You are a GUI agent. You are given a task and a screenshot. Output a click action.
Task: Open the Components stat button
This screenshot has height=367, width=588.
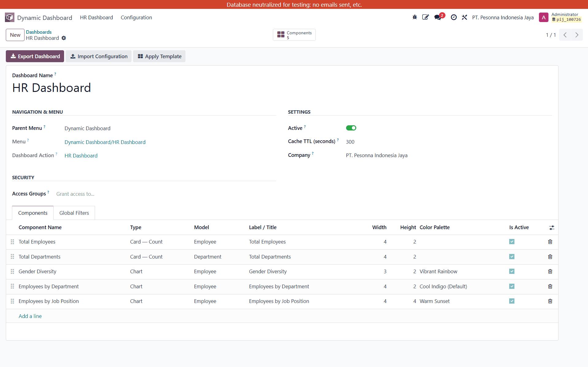click(294, 35)
